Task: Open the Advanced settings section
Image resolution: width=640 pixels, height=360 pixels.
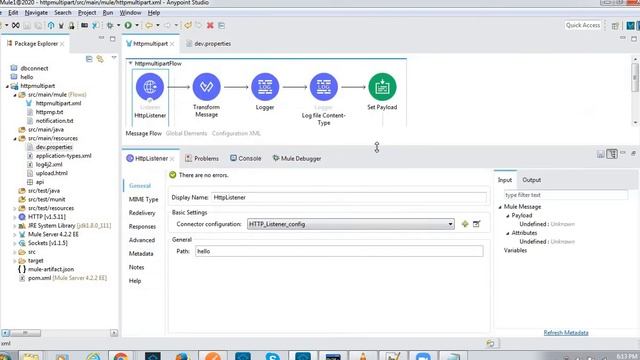Action: [142, 240]
